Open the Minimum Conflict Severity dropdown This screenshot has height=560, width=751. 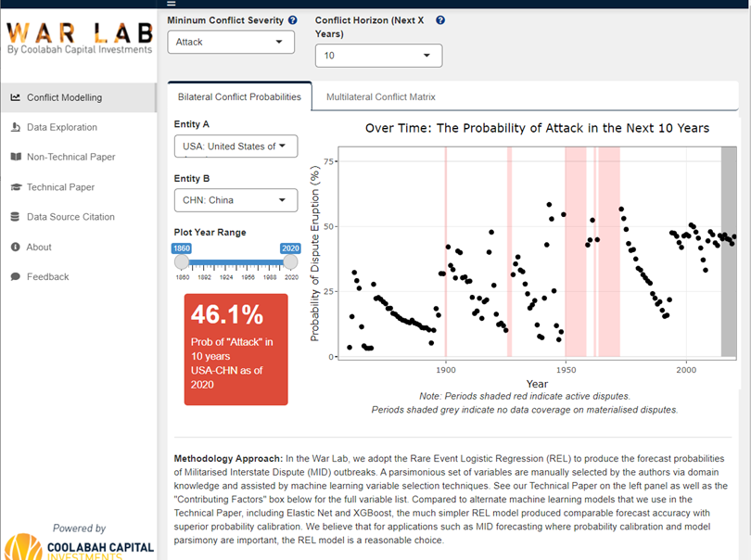click(231, 43)
